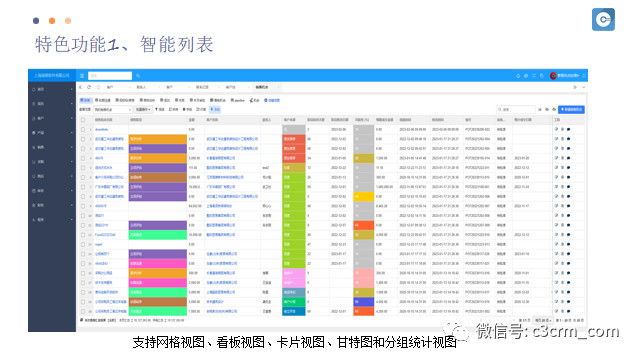Image resolution: width=640 pixels, height=360 pixels.
Task: Open the hamburger menu in the blue header
Action: [82, 76]
